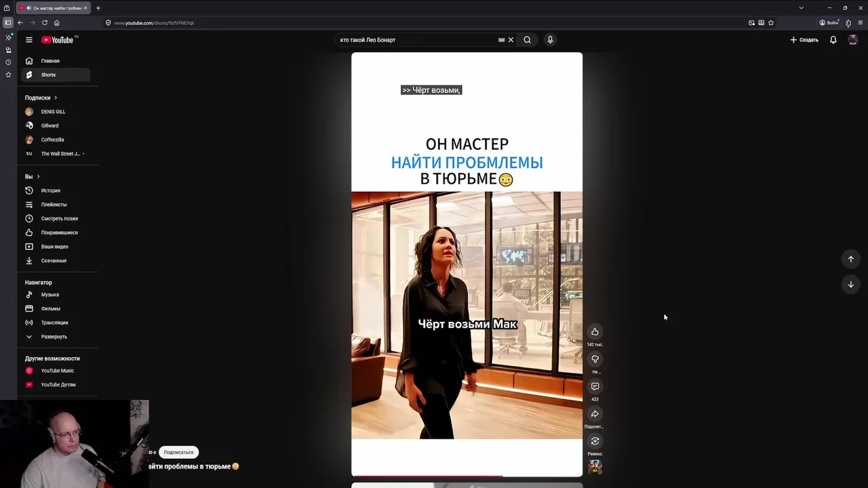The width and height of the screenshot is (868, 488).
Task: Share the Short via Поделиться
Action: point(595,414)
